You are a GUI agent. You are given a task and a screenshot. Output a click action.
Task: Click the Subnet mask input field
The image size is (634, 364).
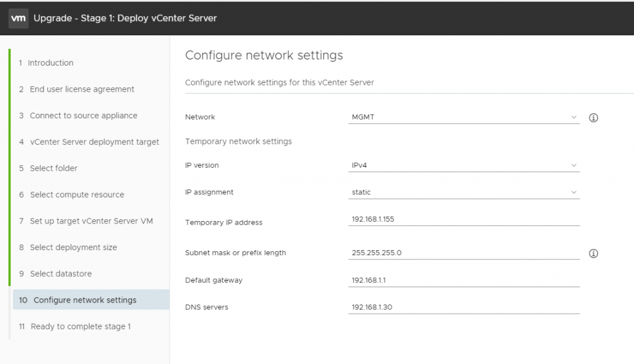click(464, 253)
